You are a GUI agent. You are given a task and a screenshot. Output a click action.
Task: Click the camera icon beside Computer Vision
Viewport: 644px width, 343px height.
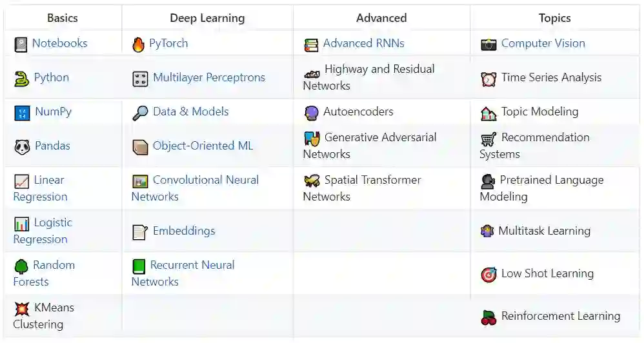(488, 44)
